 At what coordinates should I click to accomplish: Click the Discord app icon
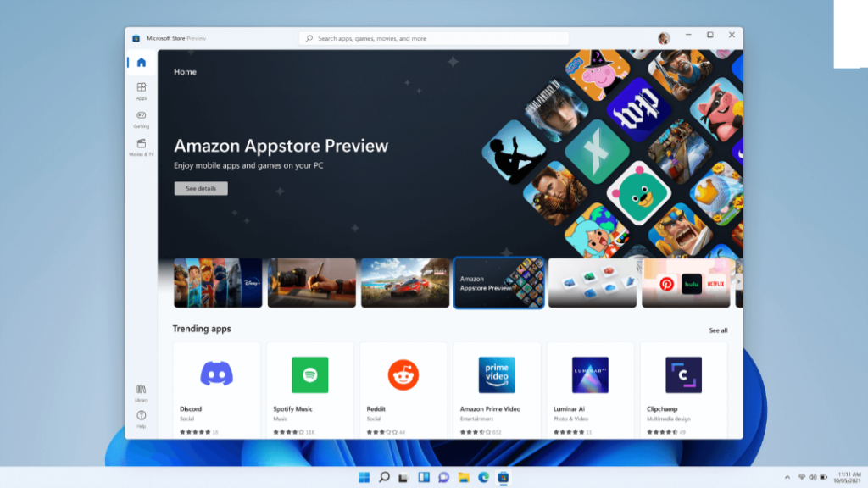[x=216, y=374]
